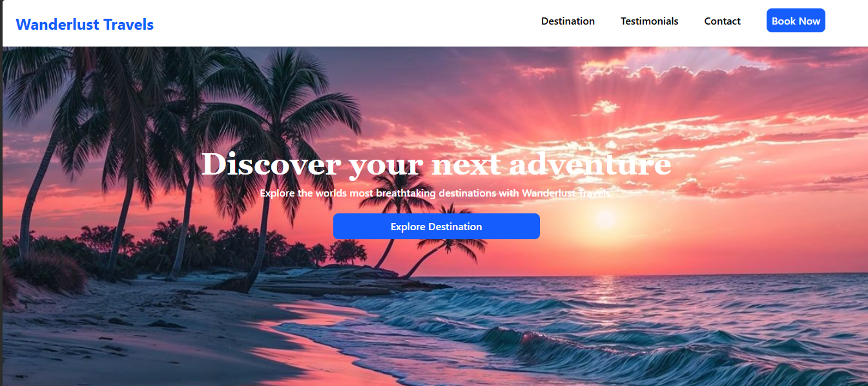Click the word "adventure" in the headline
The height and width of the screenshot is (386, 868).
(590, 164)
